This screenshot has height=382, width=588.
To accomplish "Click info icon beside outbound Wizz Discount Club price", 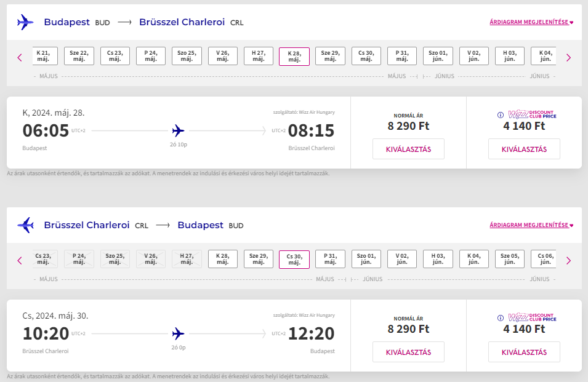I will point(500,115).
